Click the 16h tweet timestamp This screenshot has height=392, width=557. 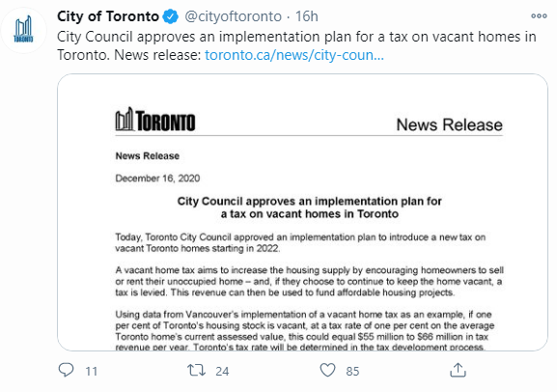(307, 16)
